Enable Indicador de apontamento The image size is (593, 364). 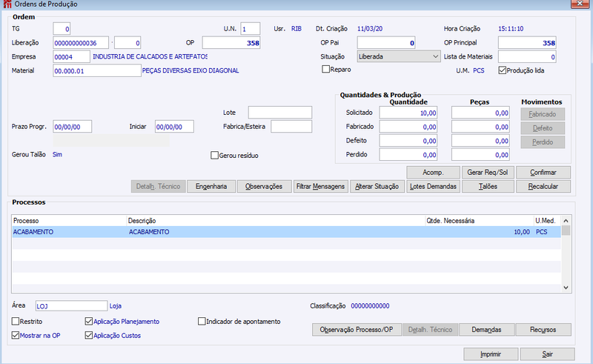[x=202, y=322]
